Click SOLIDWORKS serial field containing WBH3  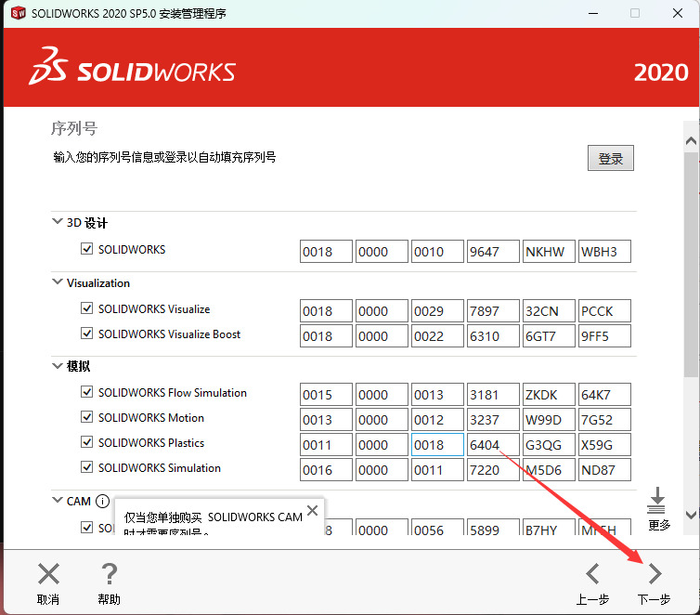click(x=604, y=252)
